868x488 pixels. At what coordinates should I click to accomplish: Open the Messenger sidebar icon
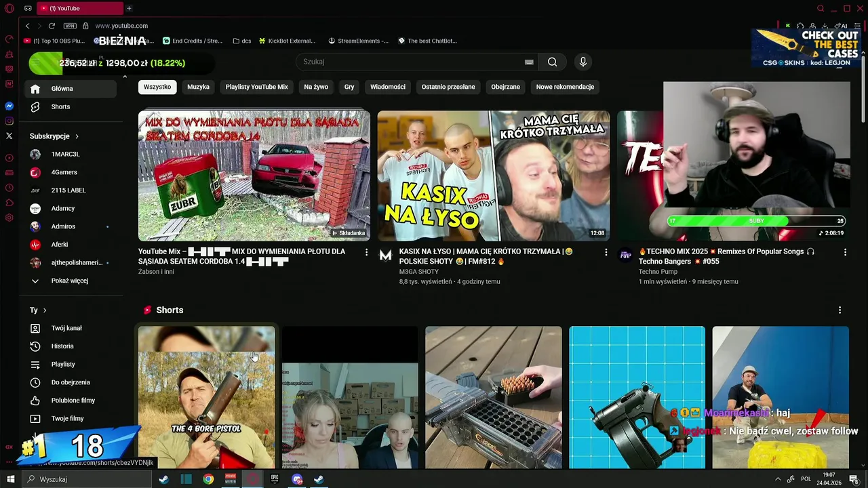coord(9,106)
